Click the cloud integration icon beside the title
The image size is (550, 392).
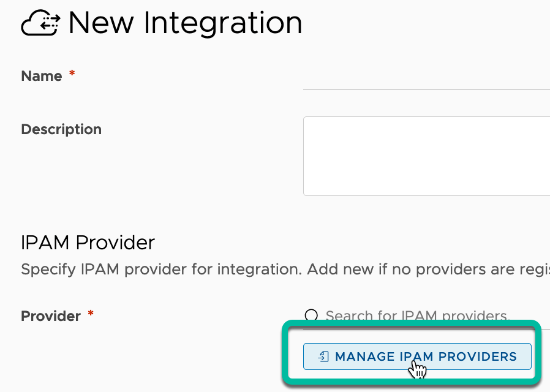click(40, 24)
